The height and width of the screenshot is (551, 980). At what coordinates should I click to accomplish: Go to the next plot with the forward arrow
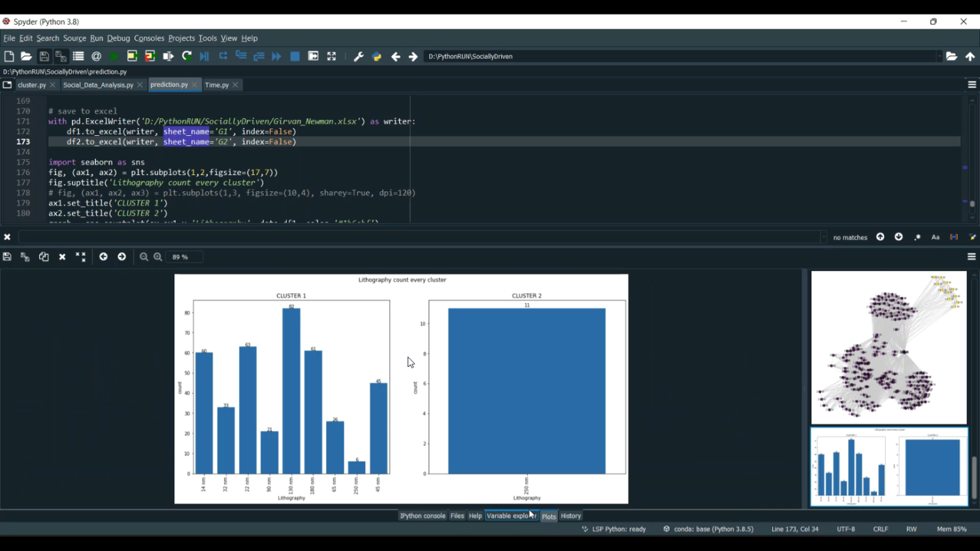[x=122, y=257]
